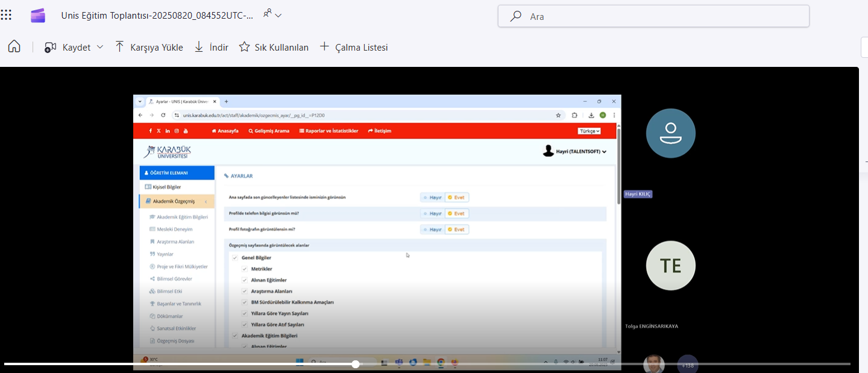Select Hayır for profile photo display
The image size is (868, 373).
point(432,230)
